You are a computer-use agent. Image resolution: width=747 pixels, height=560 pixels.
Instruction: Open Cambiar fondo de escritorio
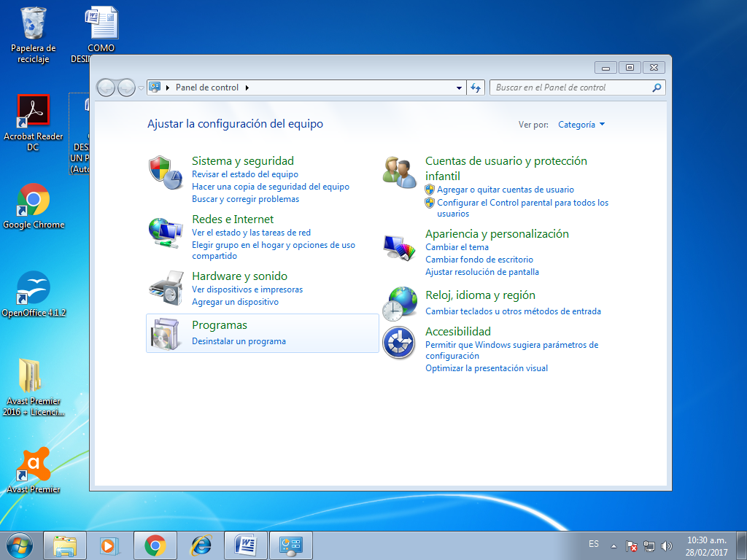[479, 260]
